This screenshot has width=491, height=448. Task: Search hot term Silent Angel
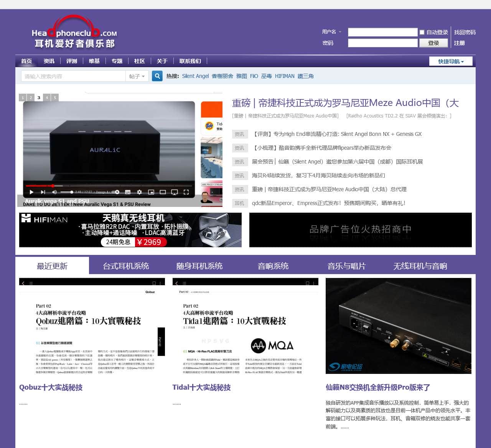(x=196, y=76)
